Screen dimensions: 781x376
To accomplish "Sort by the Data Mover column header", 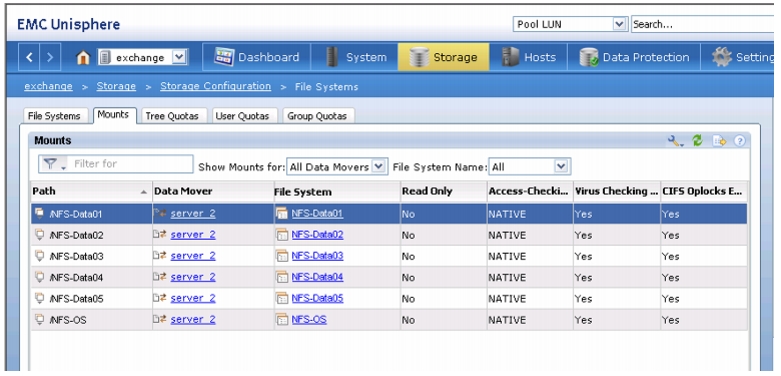I will point(213,191).
